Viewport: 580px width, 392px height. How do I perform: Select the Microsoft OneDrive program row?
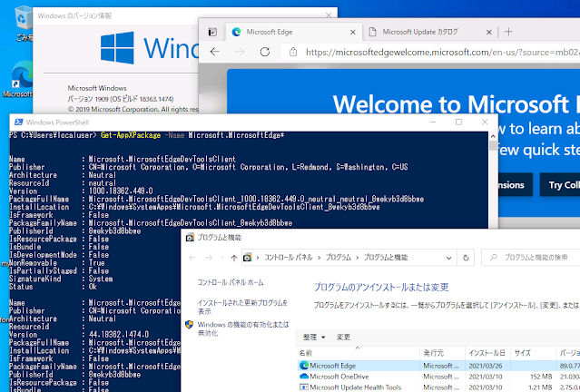tap(438, 377)
